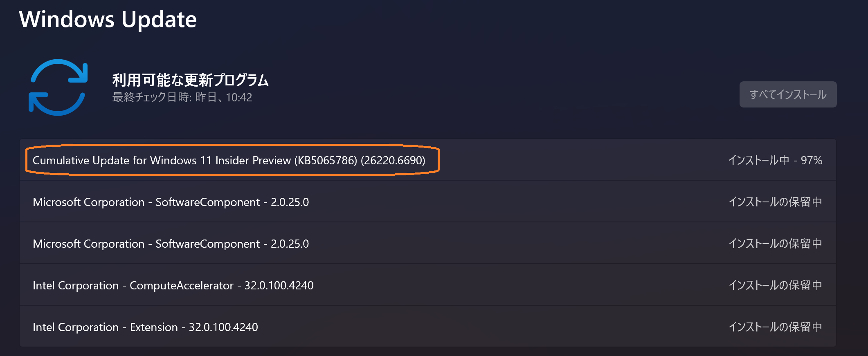Click the 32.0.100.4240 version in the Extension row

223,327
